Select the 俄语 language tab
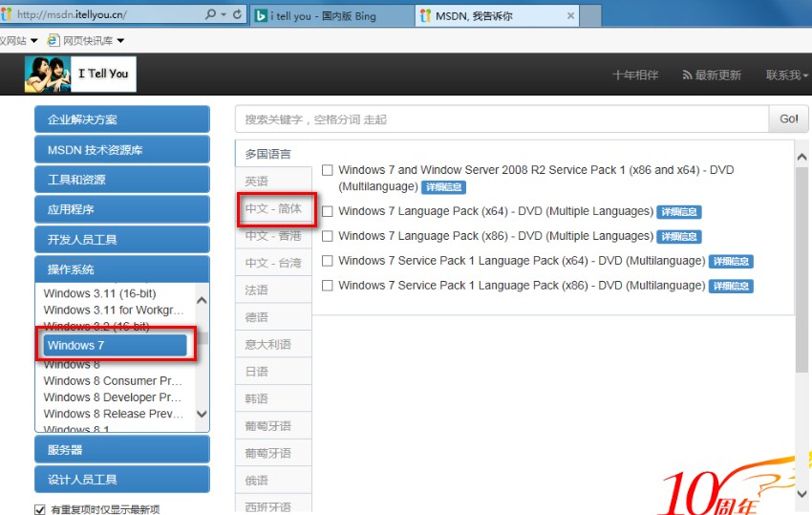 point(273,481)
